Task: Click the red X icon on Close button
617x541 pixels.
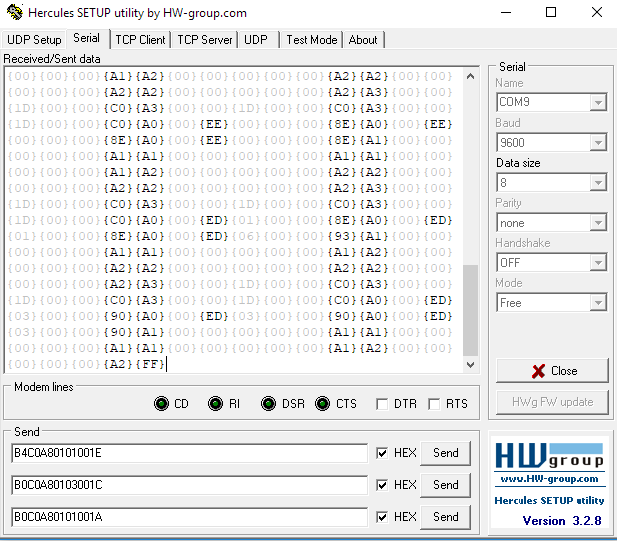Action: click(x=538, y=371)
